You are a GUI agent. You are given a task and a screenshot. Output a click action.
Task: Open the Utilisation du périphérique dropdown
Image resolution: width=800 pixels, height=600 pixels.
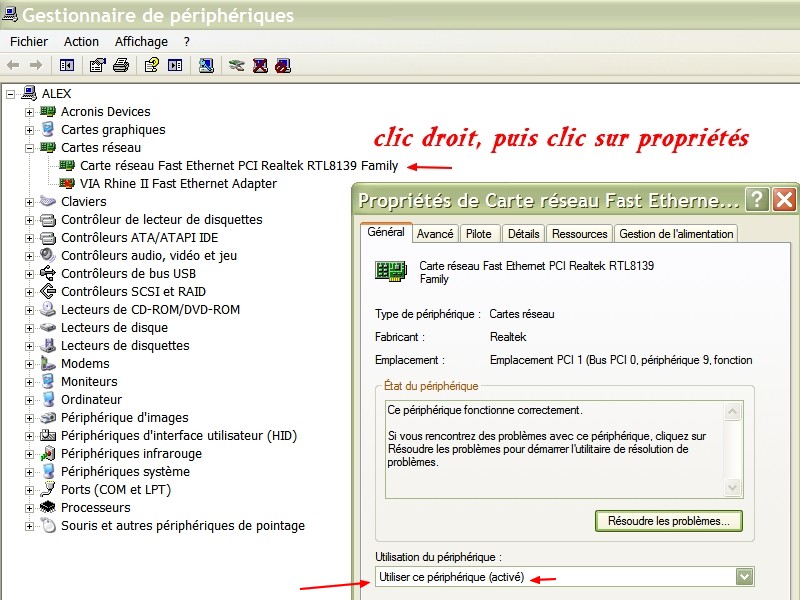(744, 577)
